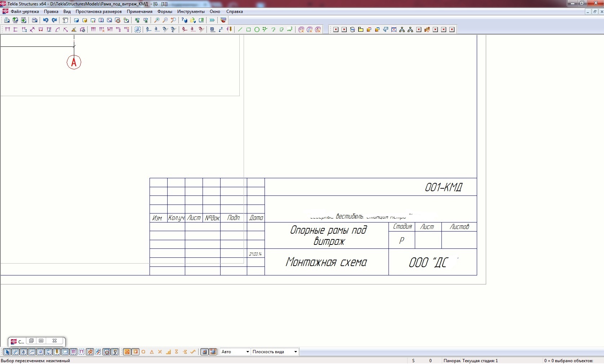Image resolution: width=604 pixels, height=364 pixels.
Task: Click the zoom out magnifier icon
Action: 165,21
